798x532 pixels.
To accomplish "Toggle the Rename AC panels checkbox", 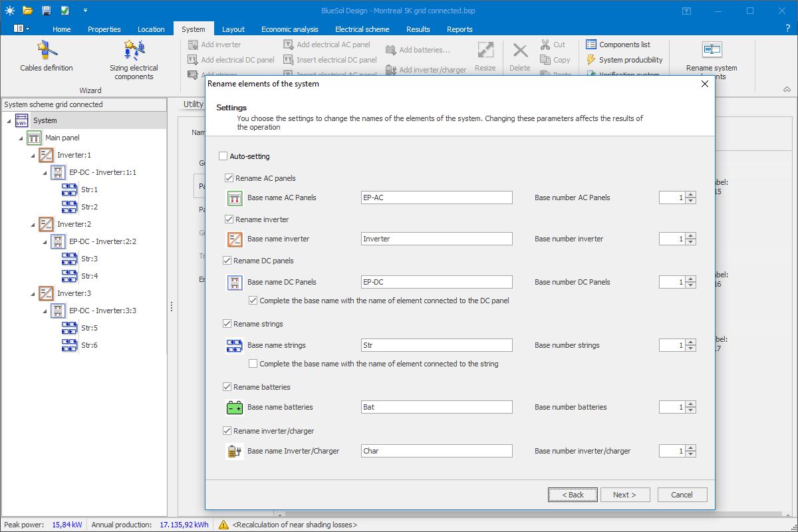I will pyautogui.click(x=229, y=178).
